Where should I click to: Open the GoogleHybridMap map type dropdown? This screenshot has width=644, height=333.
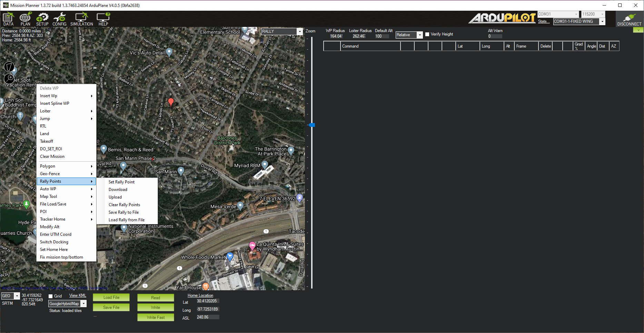[x=83, y=304]
